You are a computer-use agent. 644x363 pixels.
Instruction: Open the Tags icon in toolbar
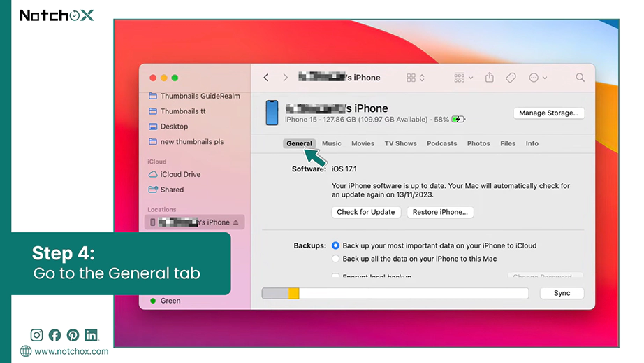tap(511, 78)
